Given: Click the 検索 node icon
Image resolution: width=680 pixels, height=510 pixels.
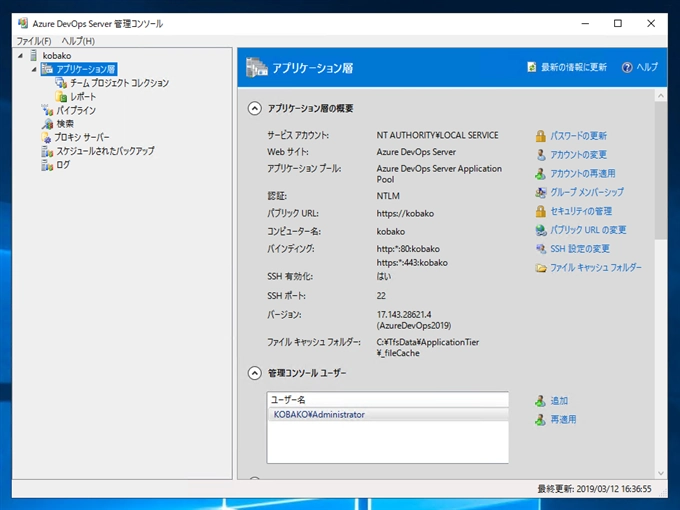Looking at the screenshot, I should point(47,124).
